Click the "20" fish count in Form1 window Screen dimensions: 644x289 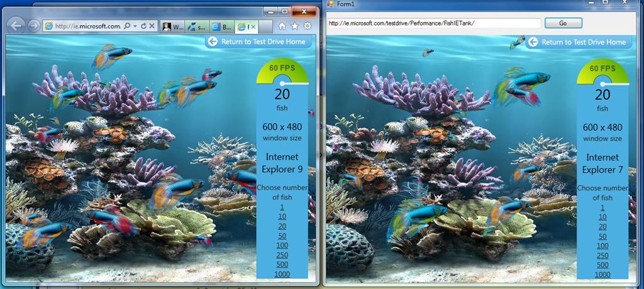pos(602,94)
